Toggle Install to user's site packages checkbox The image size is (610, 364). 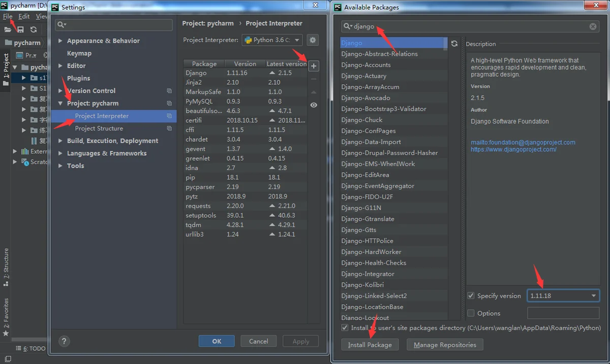(x=345, y=328)
